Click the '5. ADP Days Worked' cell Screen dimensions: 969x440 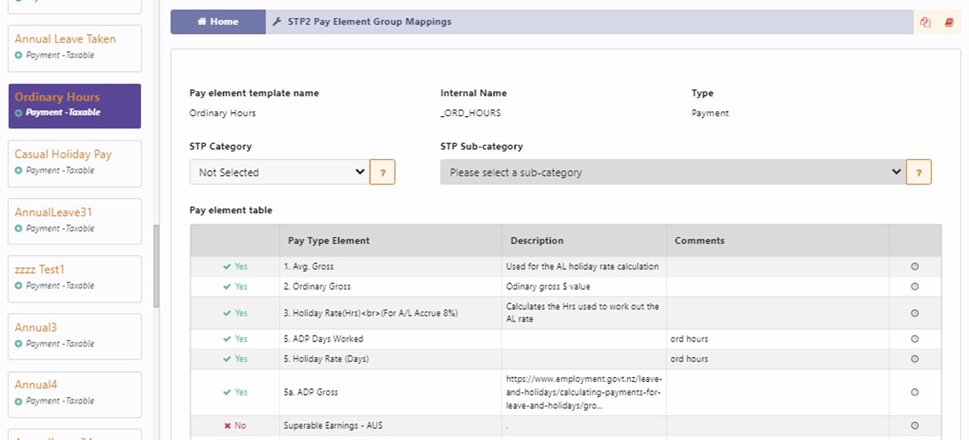click(391, 339)
